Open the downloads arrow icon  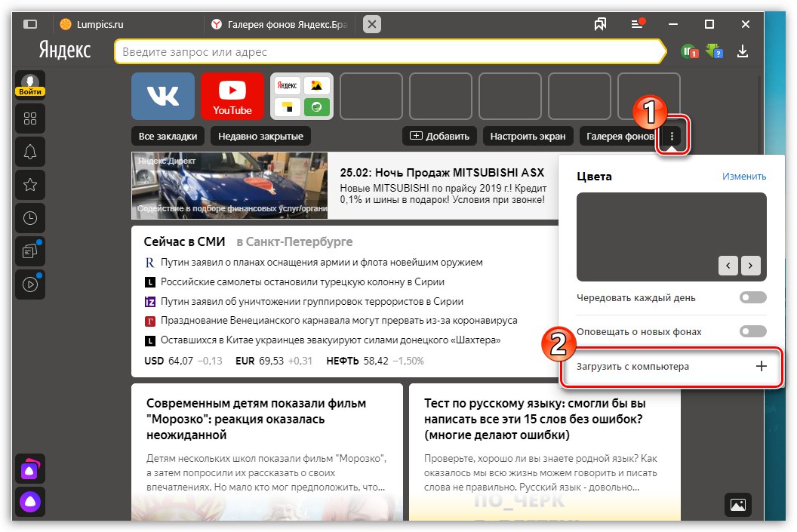(x=743, y=51)
